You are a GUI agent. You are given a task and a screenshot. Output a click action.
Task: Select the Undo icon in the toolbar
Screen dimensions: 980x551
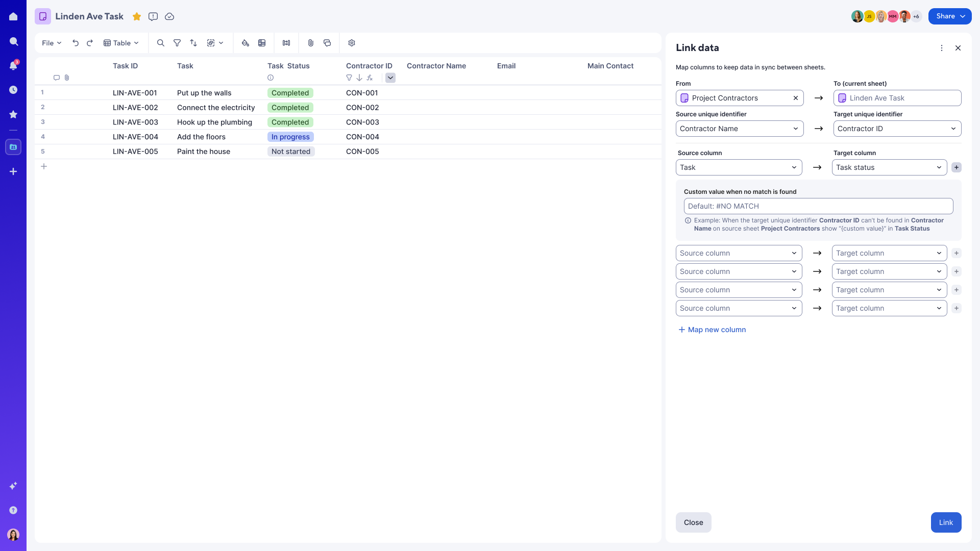76,43
